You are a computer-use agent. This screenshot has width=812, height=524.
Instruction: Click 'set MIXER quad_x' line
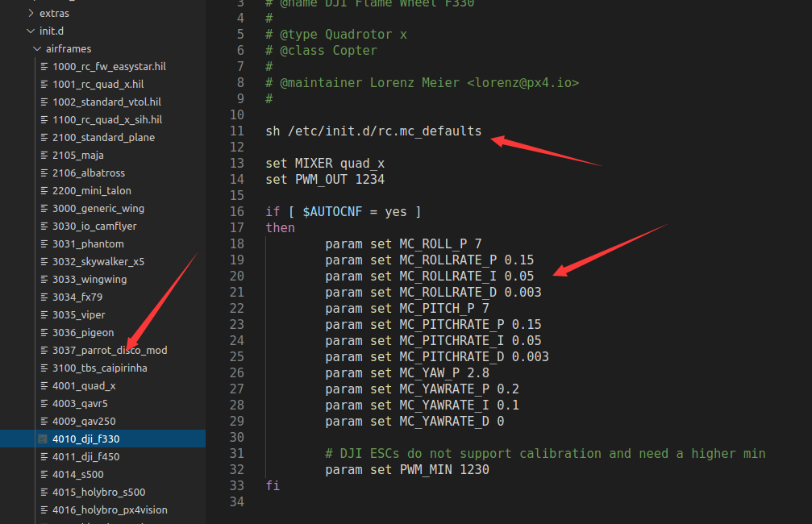point(325,164)
